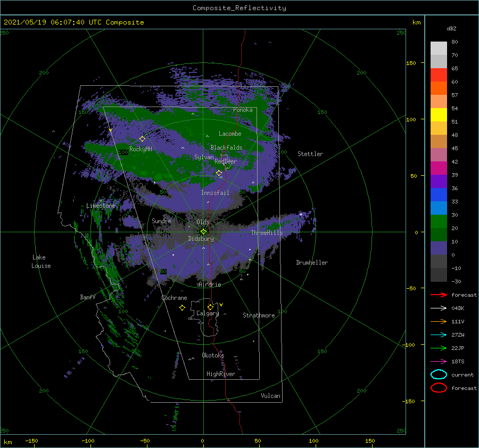Click the Stettler town label

pos(310,154)
